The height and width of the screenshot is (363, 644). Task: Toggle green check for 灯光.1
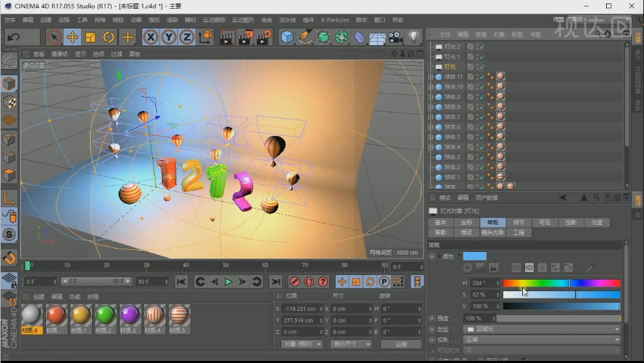click(481, 57)
